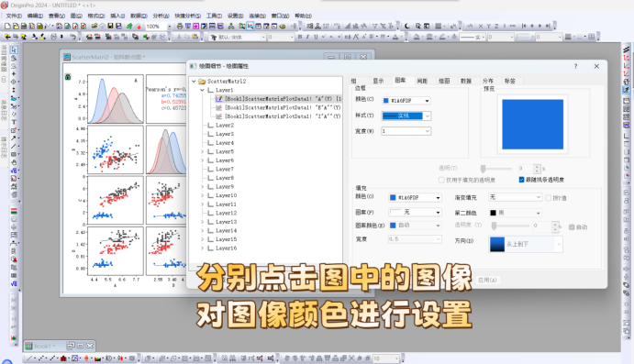The image size is (634, 364).
Task: Click the border transparency slider handle
Action: [x=483, y=169]
